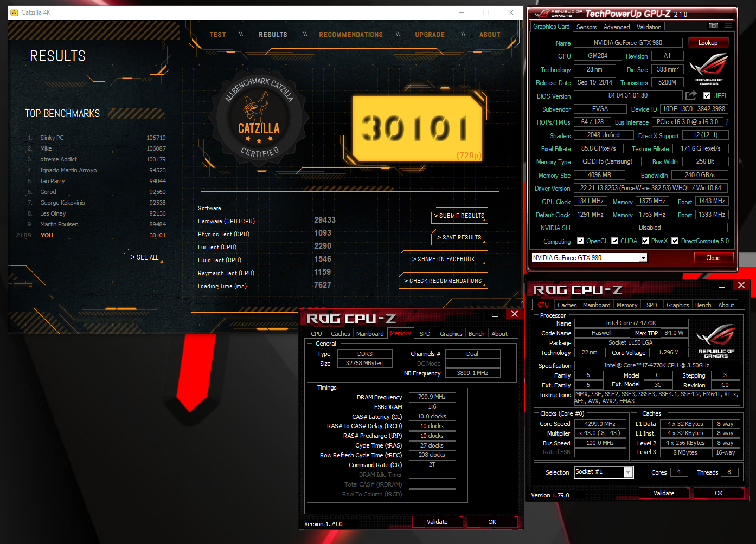This screenshot has height=544, width=756.
Task: Switch to the Advanced tab in GPU-Z
Action: [x=617, y=27]
